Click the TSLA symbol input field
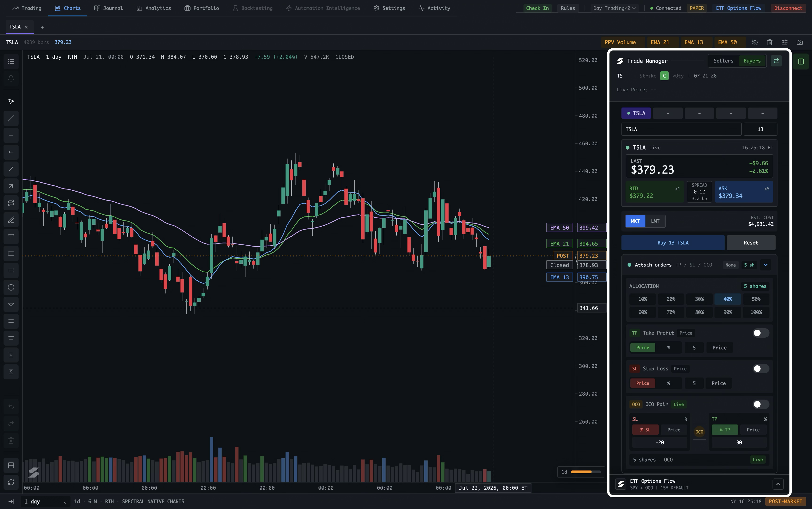 (x=681, y=129)
